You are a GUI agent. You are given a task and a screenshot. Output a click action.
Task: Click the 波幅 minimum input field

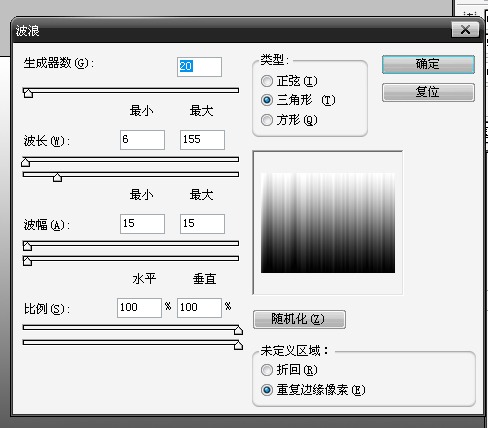(x=142, y=224)
